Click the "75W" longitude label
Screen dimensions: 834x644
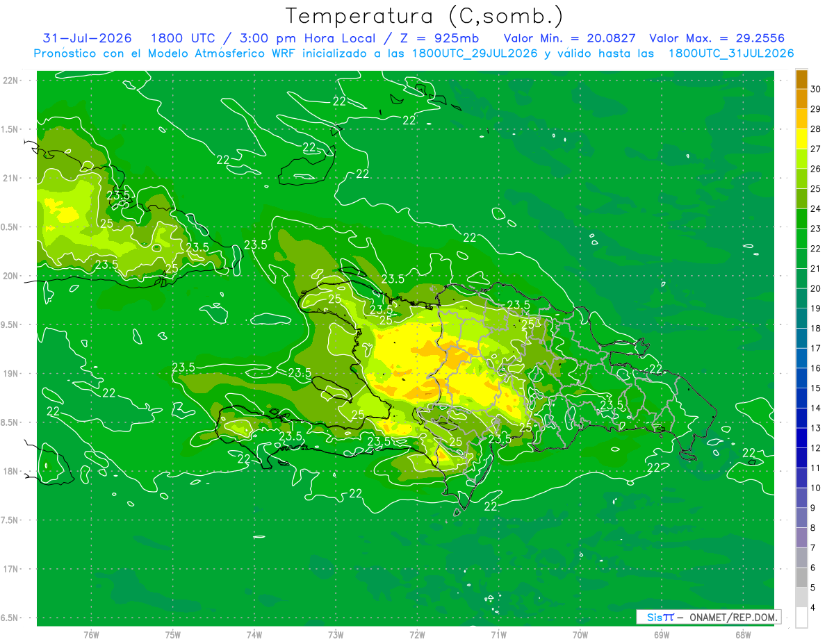[173, 635]
